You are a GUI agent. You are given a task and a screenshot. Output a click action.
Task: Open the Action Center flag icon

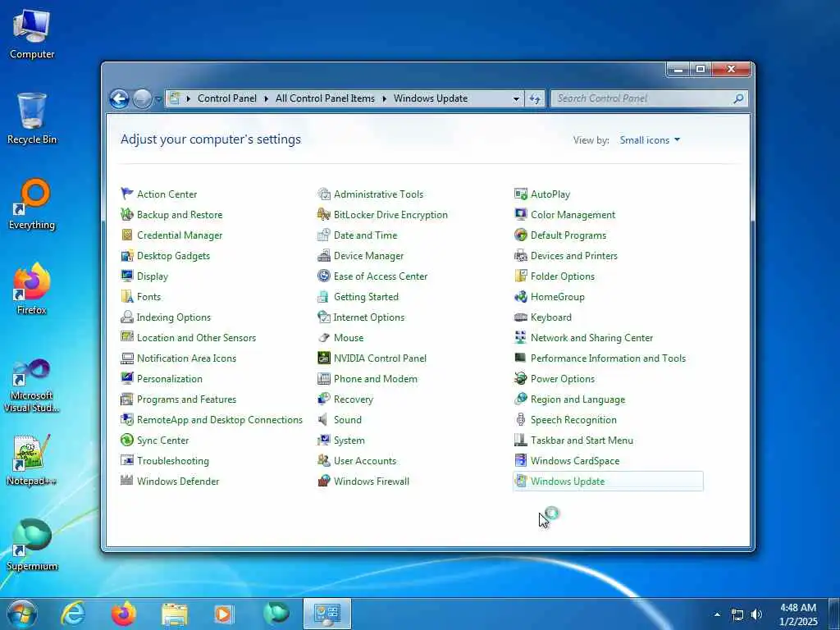[127, 194]
